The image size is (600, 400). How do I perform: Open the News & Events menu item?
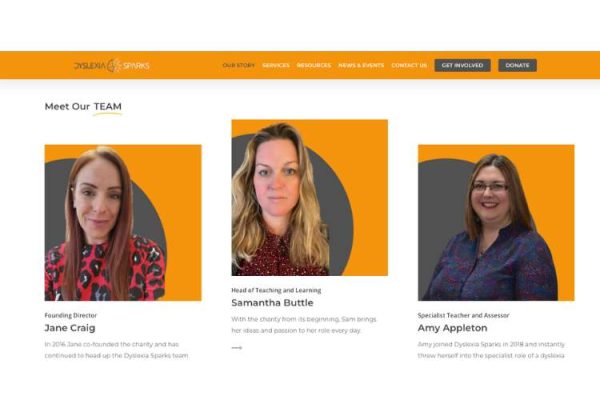coord(361,65)
